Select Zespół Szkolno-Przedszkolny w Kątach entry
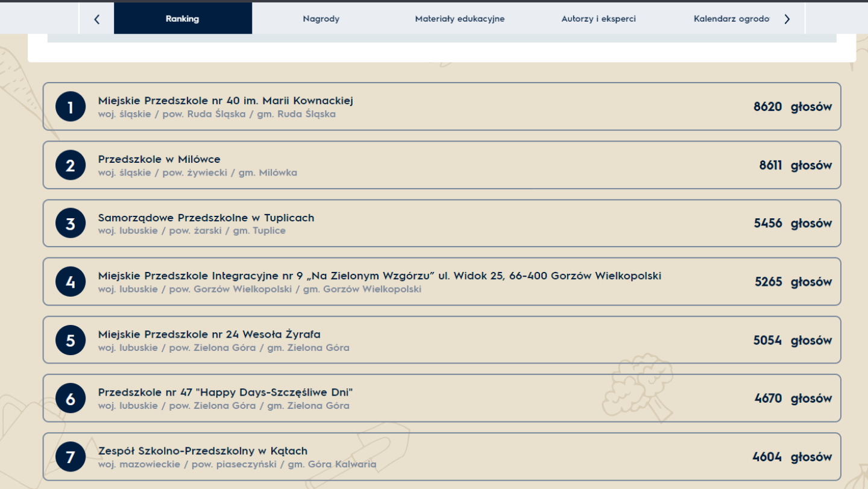 click(203, 450)
